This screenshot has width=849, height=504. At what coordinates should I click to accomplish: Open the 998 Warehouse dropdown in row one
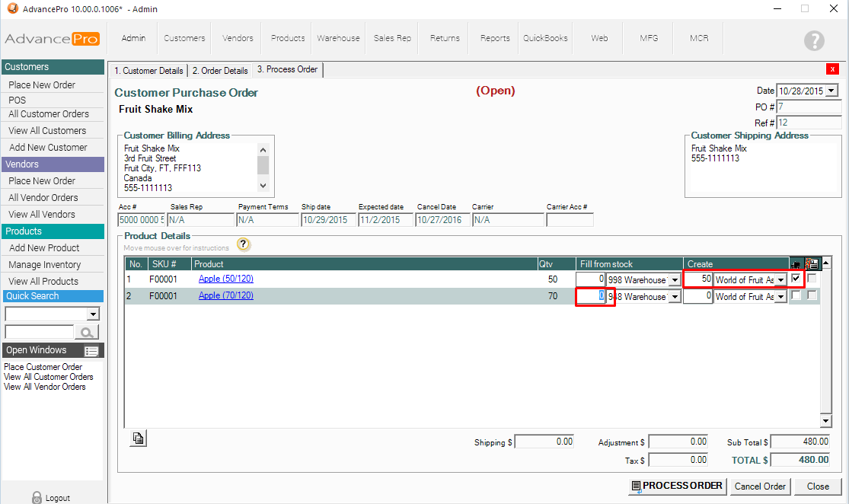coord(674,279)
